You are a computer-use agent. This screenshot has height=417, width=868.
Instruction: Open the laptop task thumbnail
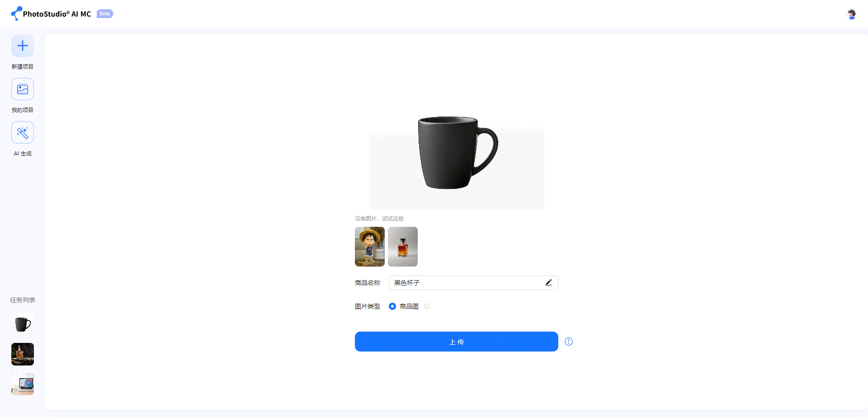click(23, 384)
